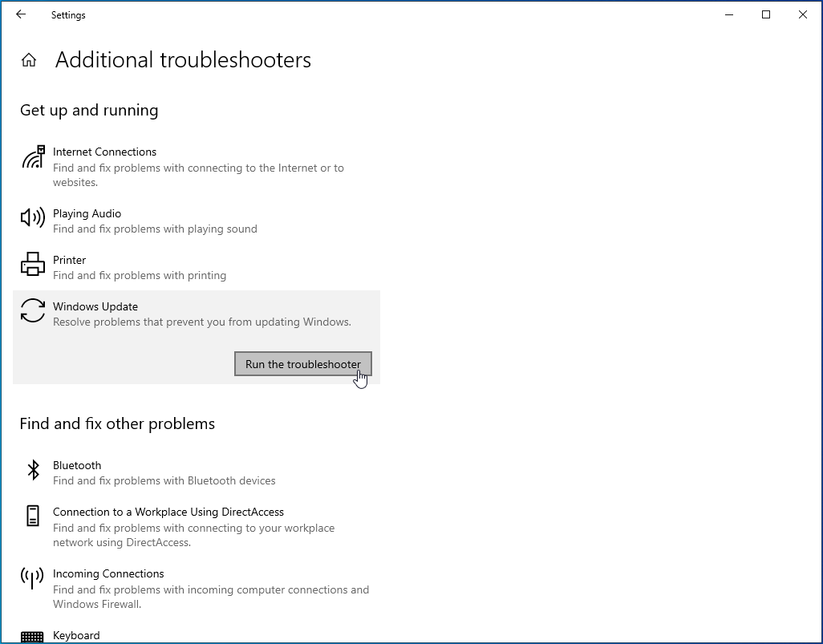Click the DirectAccess workplace device icon
Image resolution: width=823 pixels, height=644 pixels.
click(33, 516)
